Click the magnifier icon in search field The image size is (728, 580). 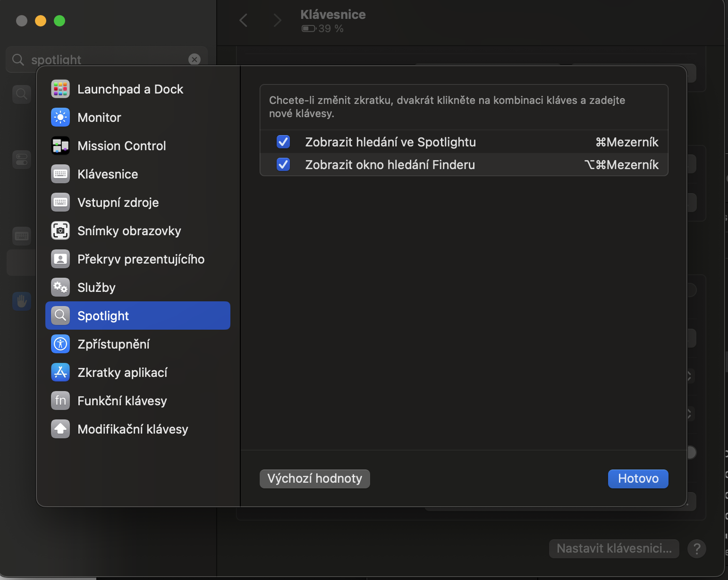tap(18, 60)
